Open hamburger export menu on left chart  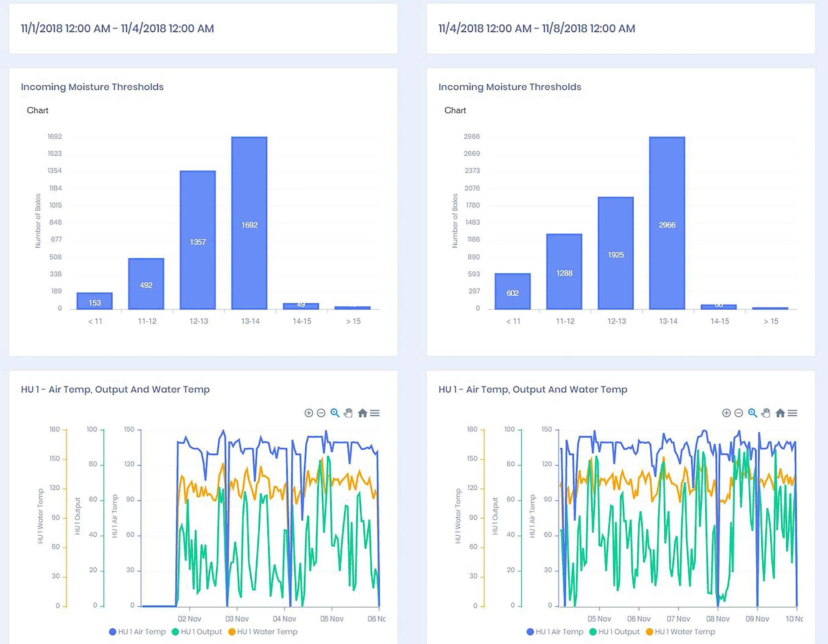[x=375, y=413]
